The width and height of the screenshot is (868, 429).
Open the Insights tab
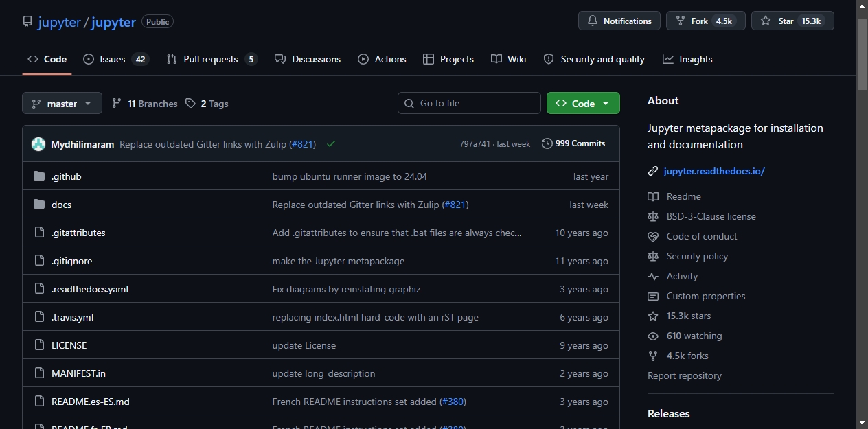(x=687, y=59)
